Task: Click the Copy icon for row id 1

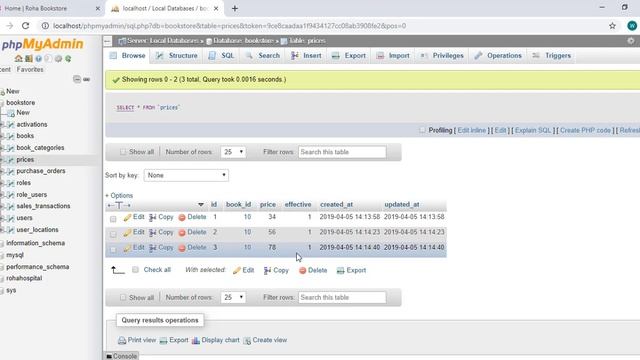Action: pos(153,218)
